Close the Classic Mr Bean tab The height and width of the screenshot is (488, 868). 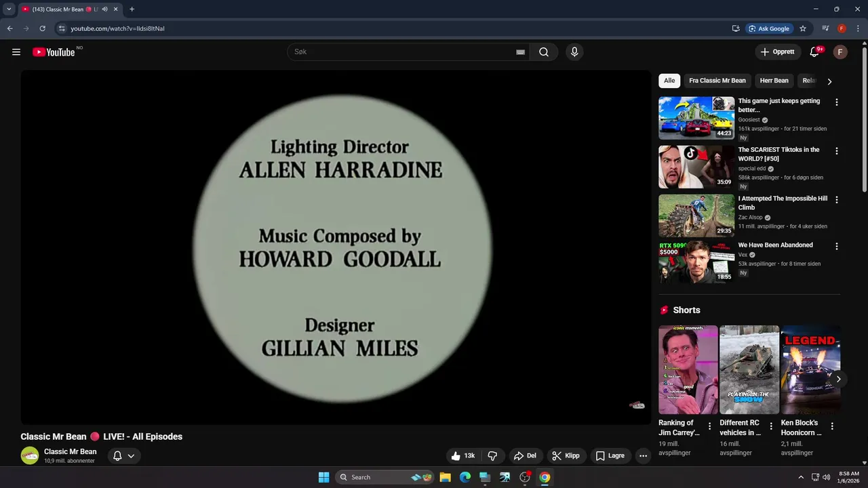click(x=115, y=9)
